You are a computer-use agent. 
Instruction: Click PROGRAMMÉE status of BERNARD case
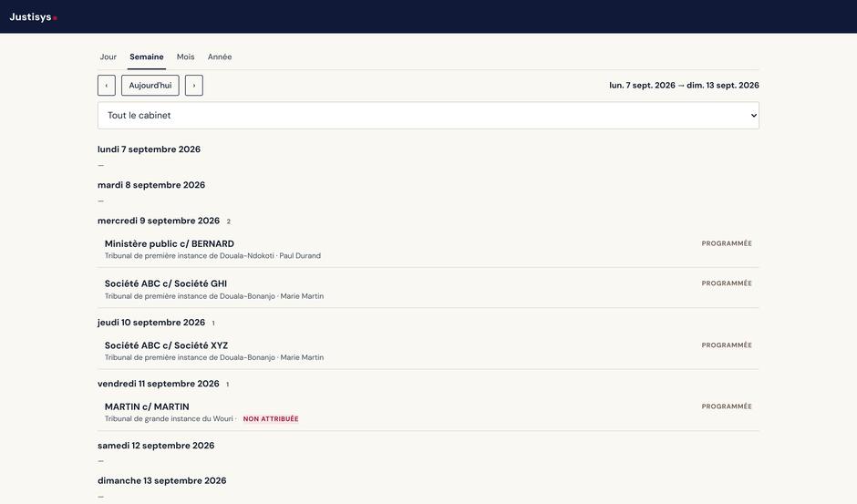(x=727, y=243)
